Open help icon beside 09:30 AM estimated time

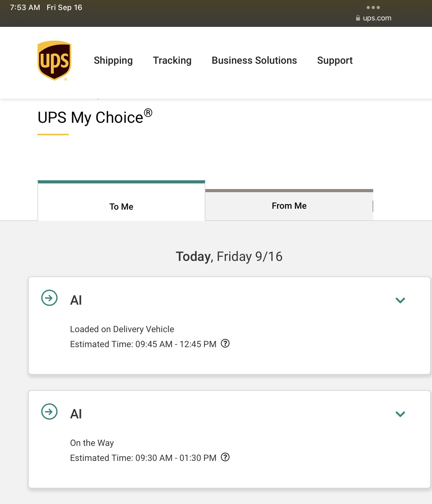pyautogui.click(x=225, y=457)
